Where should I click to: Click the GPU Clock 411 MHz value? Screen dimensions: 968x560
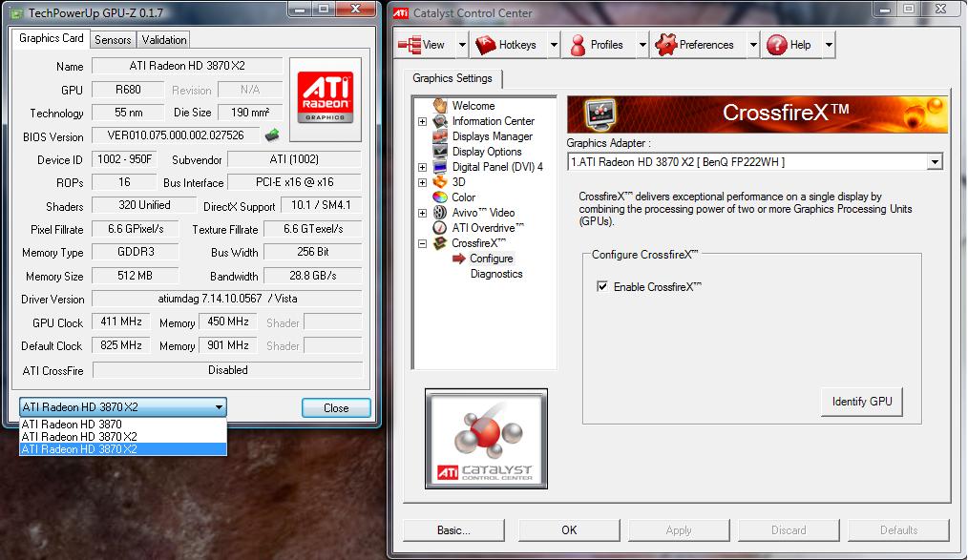tap(121, 321)
